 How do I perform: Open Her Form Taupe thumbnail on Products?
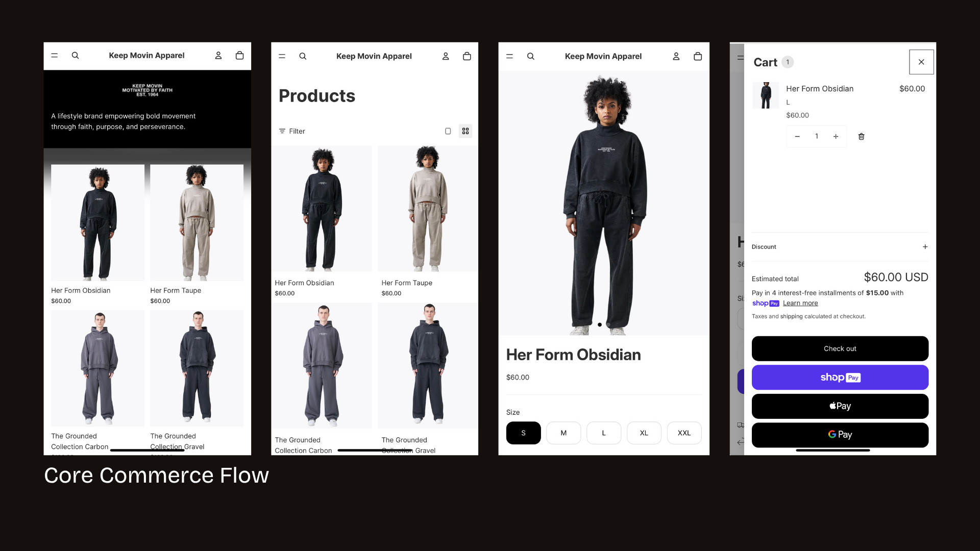[428, 209]
